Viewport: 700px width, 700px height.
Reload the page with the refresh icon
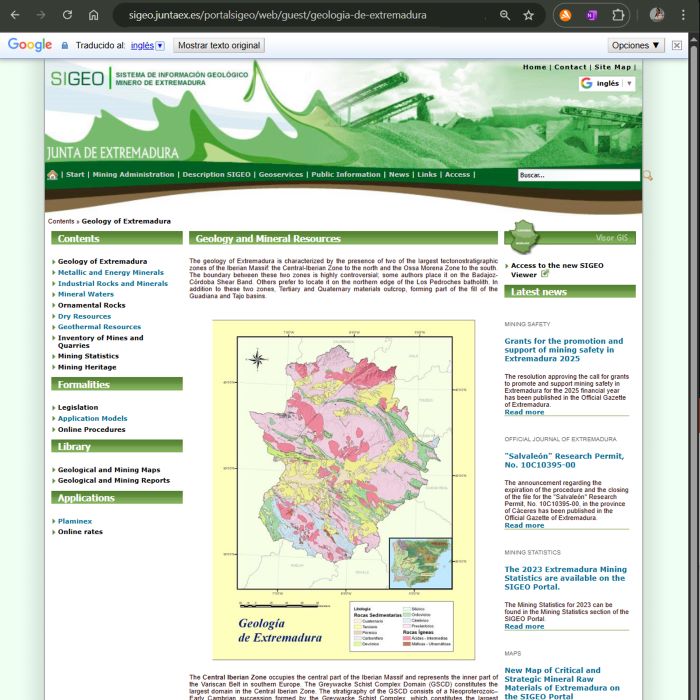coord(67,15)
